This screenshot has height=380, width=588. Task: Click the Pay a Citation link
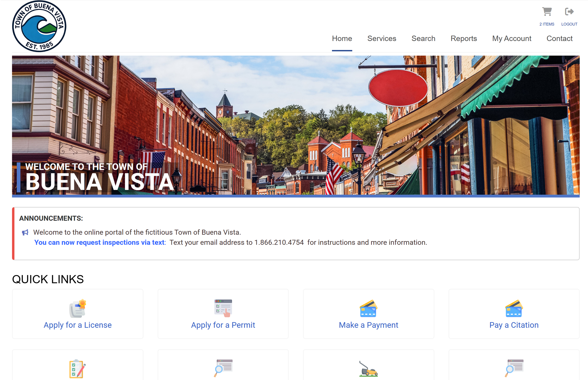(514, 325)
